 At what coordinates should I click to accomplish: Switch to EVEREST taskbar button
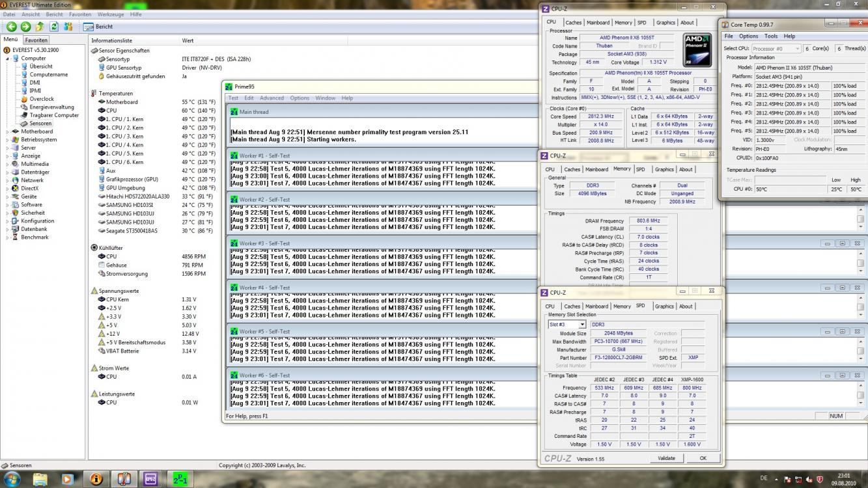96,479
